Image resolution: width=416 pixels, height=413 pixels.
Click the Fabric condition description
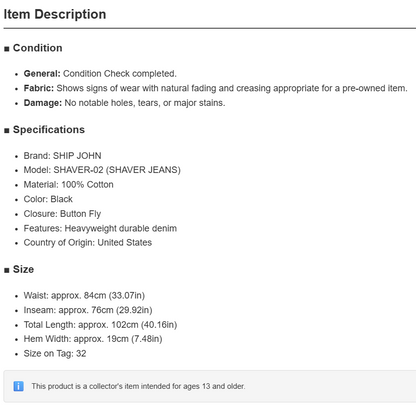215,88
